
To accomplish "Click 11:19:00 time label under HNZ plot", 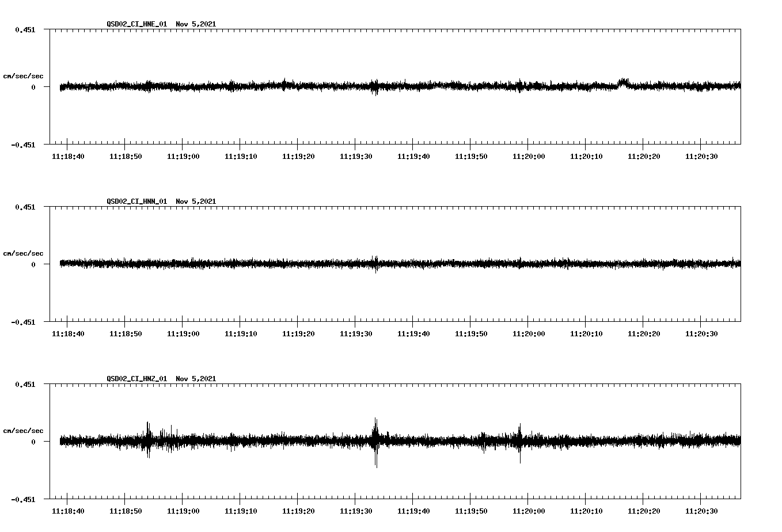I will 183,511.
